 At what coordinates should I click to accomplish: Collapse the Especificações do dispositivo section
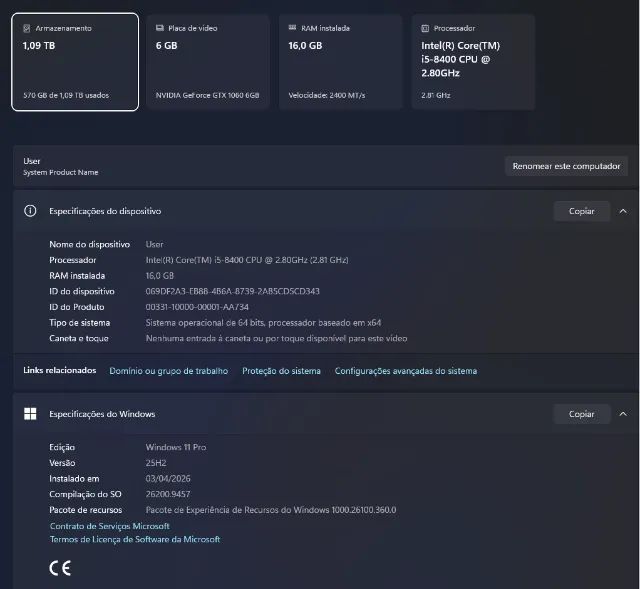623,211
